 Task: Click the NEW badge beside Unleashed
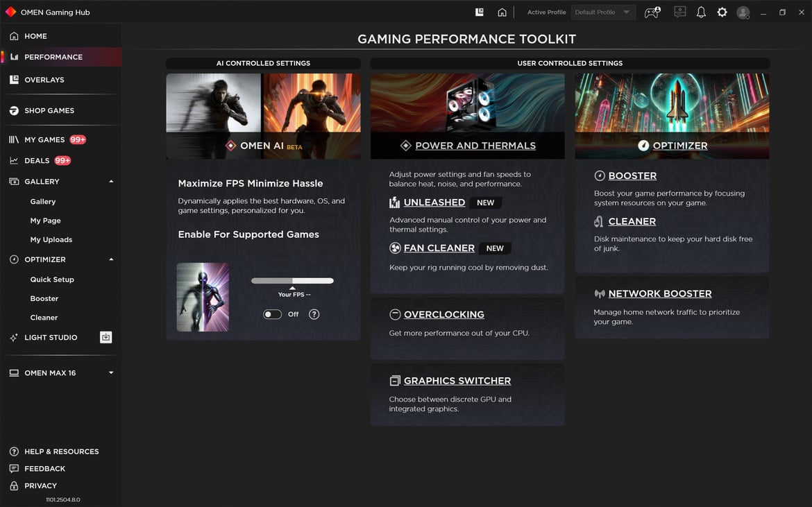coord(485,203)
